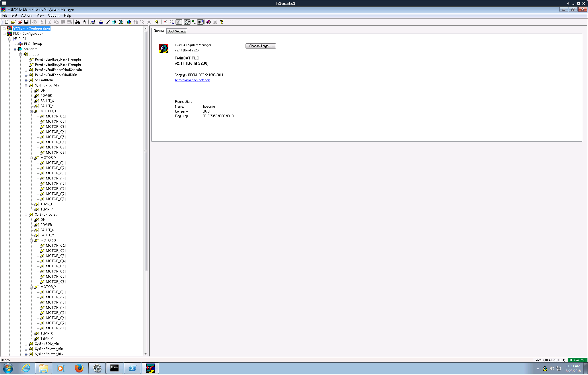Save the configuration with floppy disk icon
This screenshot has width=588, height=375.
click(26, 22)
